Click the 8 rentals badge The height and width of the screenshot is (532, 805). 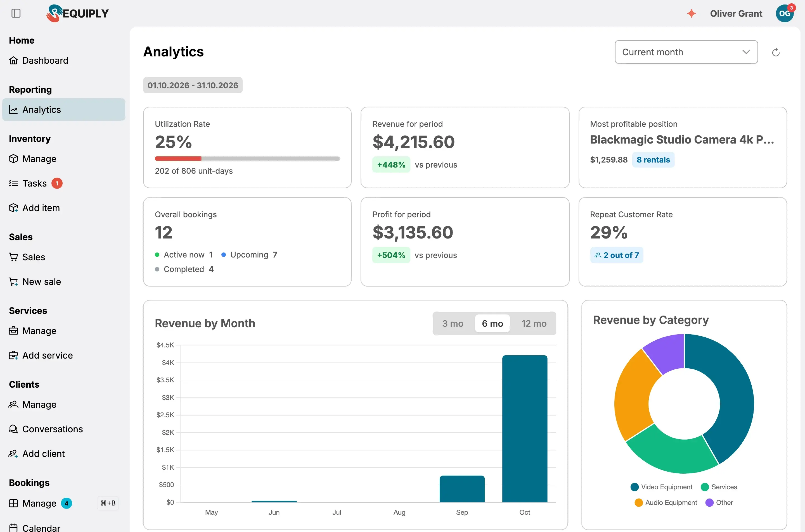coord(653,160)
